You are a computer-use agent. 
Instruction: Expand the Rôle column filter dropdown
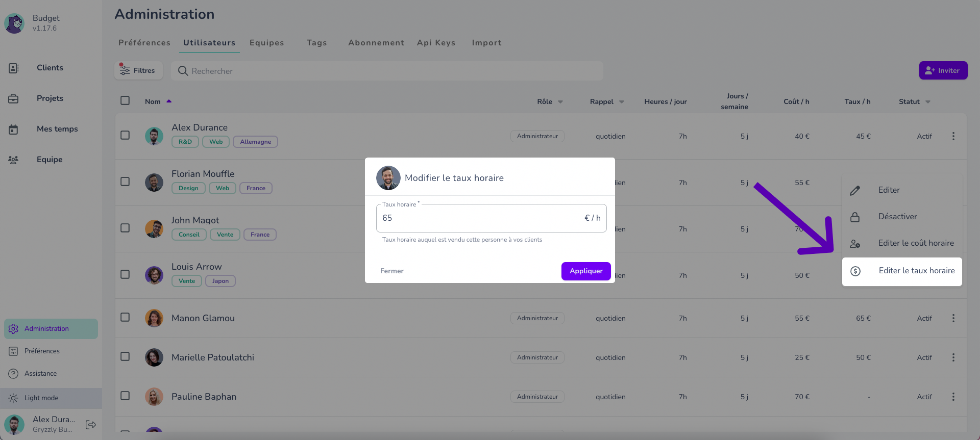click(x=560, y=102)
